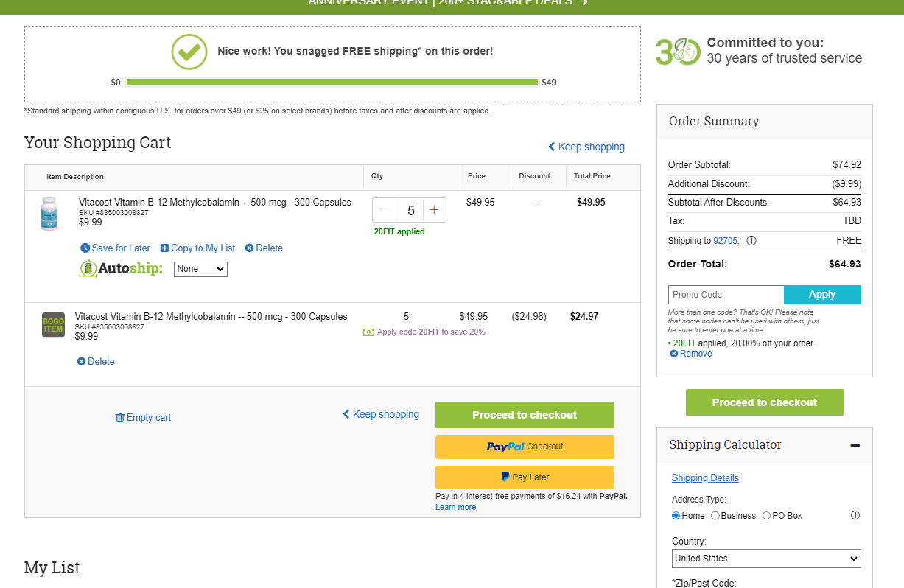Image resolution: width=904 pixels, height=588 pixels.
Task: Click the Promo Code input field
Action: [x=726, y=295]
